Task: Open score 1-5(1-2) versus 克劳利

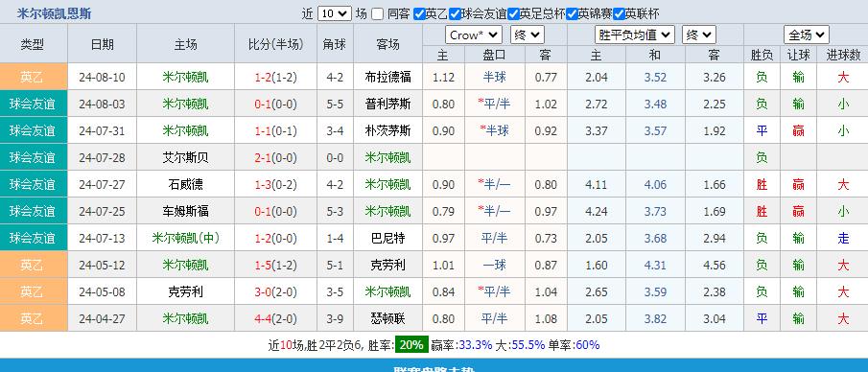Action: coord(275,266)
